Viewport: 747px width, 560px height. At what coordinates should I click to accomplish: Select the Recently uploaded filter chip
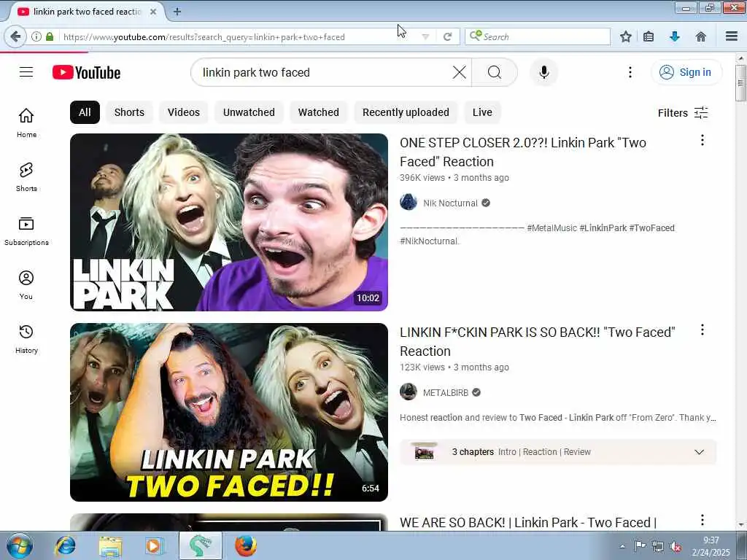[x=406, y=112]
